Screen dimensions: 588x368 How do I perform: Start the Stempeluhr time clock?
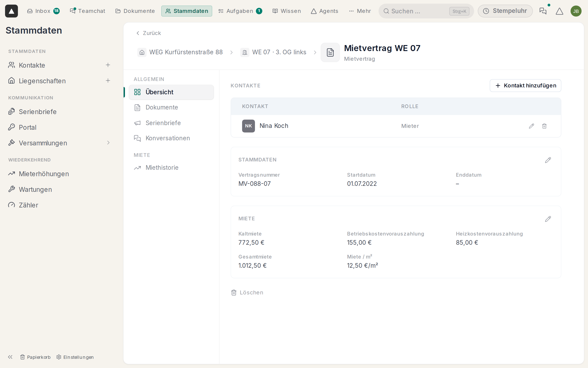coord(505,11)
